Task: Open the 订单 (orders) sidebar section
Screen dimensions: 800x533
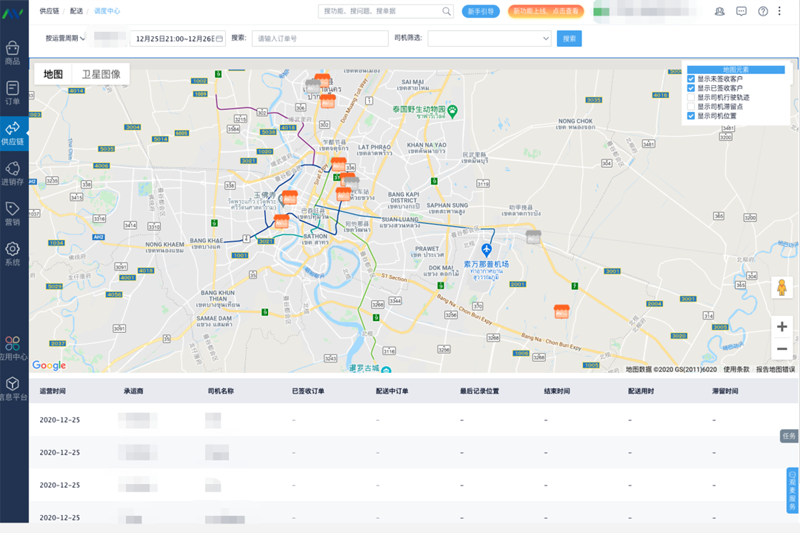Action: tap(13, 93)
